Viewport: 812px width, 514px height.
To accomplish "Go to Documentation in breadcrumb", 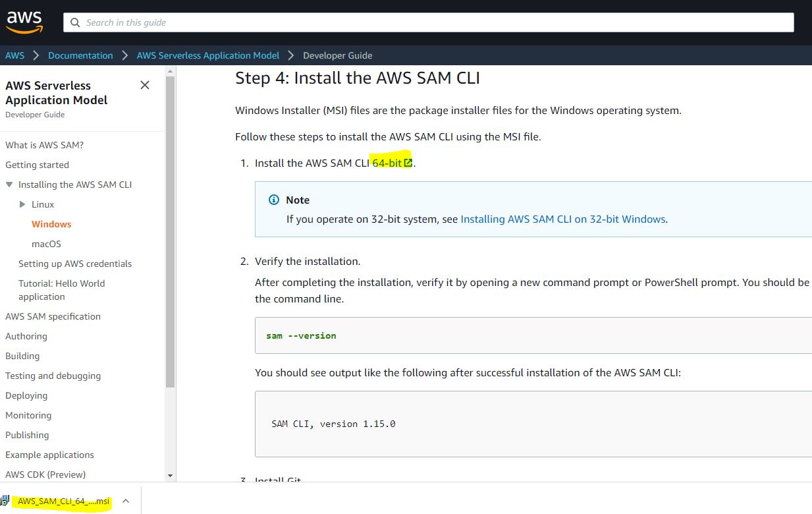I will (80, 55).
